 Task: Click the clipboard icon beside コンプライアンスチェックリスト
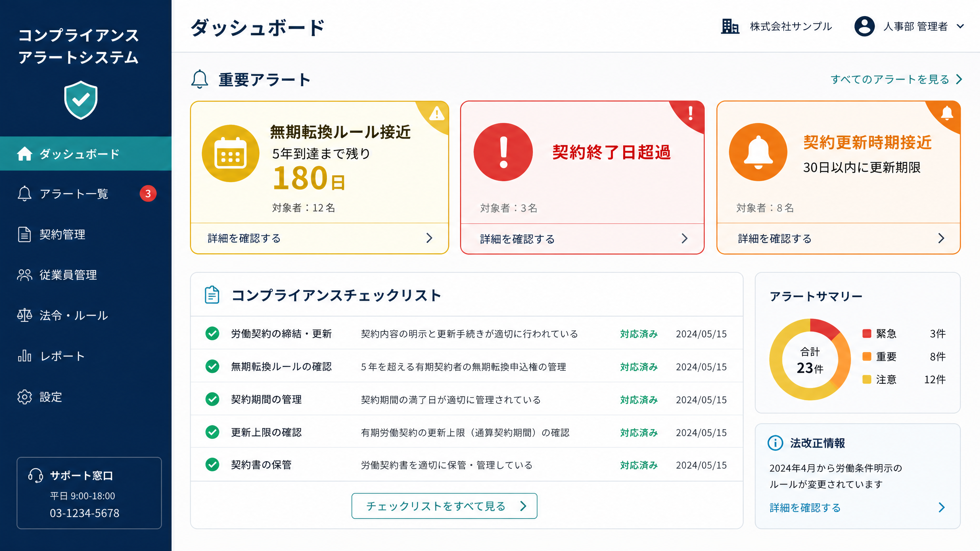[212, 295]
